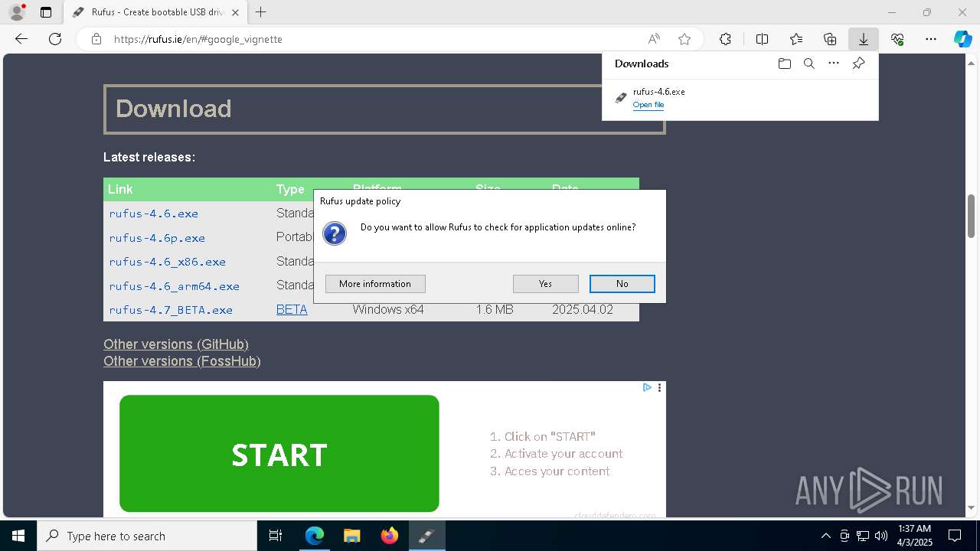The width and height of the screenshot is (980, 551).
Task: Open Collections icon in toolbar
Action: point(830,39)
